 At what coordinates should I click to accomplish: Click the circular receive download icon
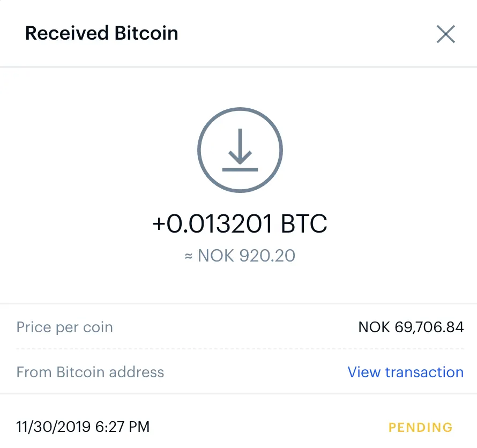pos(240,151)
